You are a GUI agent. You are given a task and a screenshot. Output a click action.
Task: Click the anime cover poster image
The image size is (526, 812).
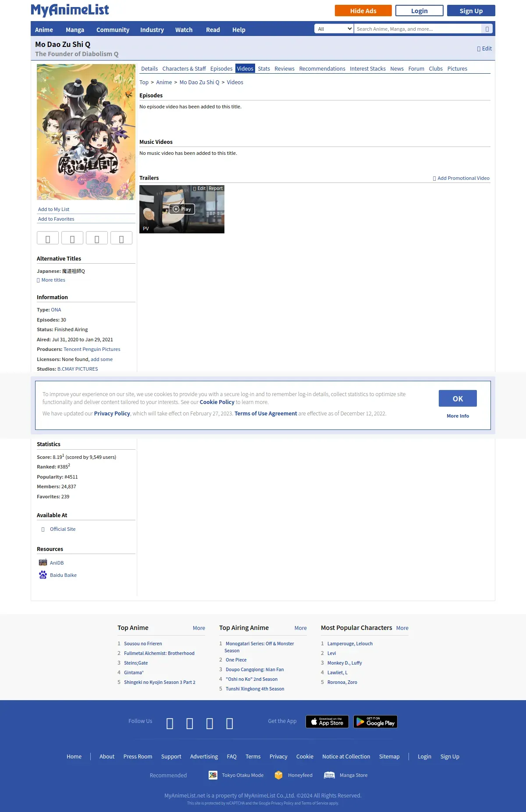86,132
